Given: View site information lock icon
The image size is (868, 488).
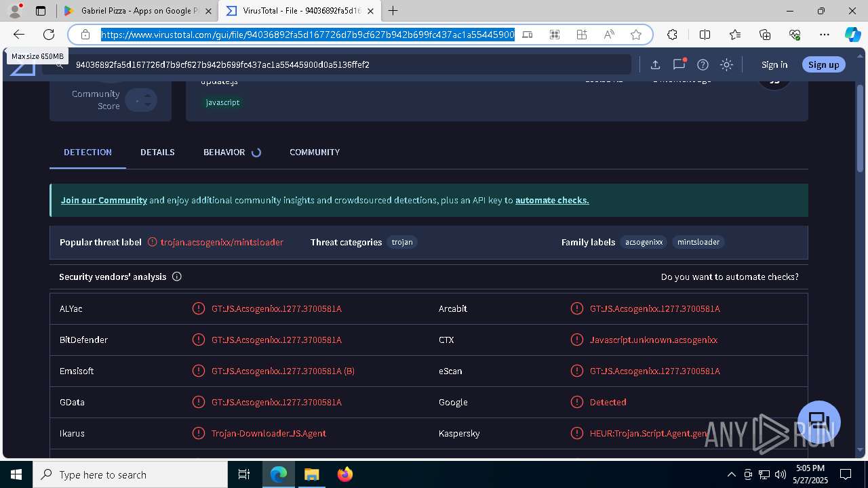Looking at the screenshot, I should click(85, 35).
